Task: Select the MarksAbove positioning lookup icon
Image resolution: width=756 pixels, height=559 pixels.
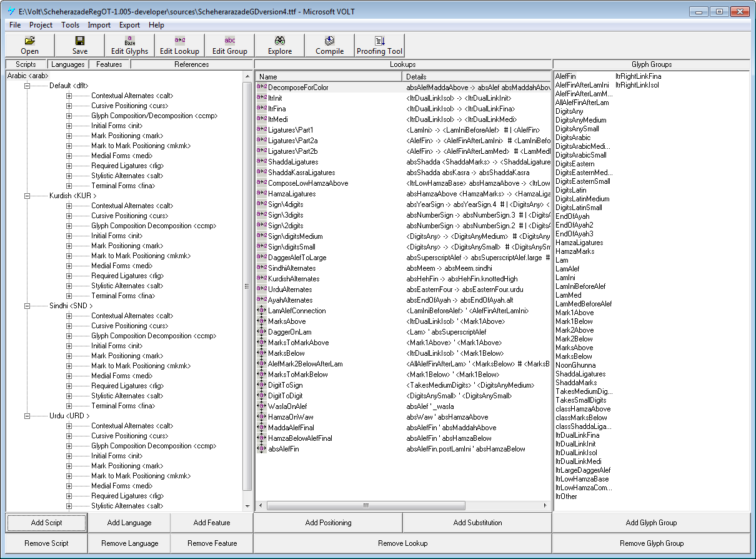Action: [261, 321]
